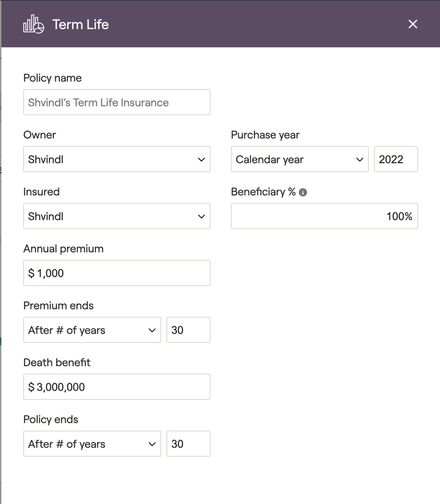Click the Premium ends number of years field
Viewport: 440px width, 504px height.
pos(188,330)
